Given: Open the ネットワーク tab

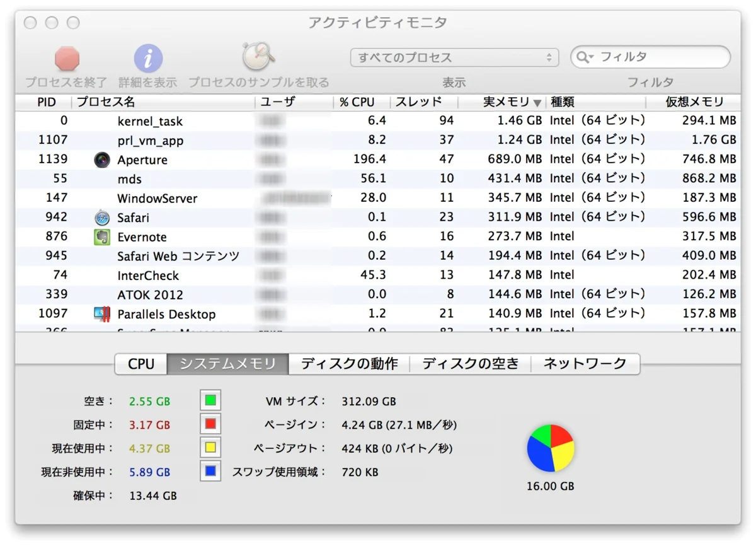Looking at the screenshot, I should pos(585,364).
